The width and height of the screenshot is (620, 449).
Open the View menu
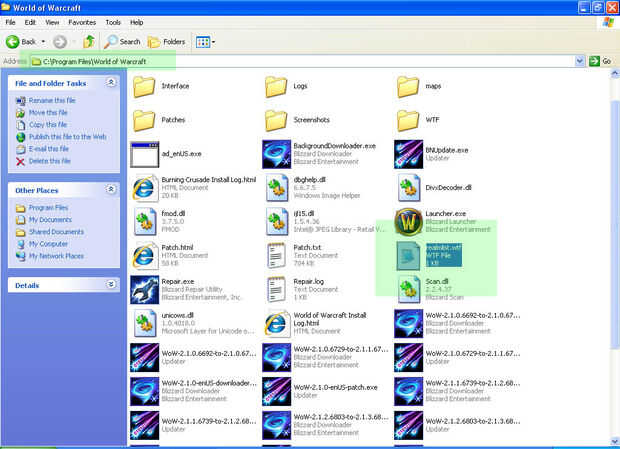[x=52, y=23]
